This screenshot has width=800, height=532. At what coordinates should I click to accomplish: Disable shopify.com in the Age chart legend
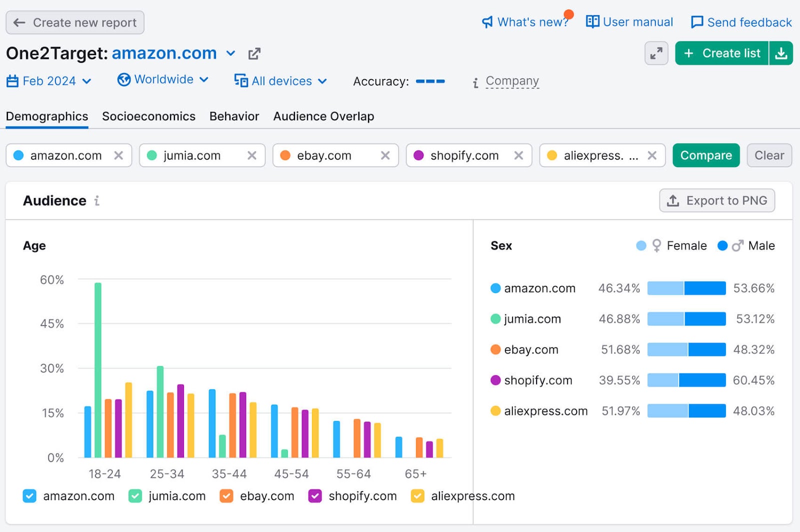pyautogui.click(x=315, y=496)
